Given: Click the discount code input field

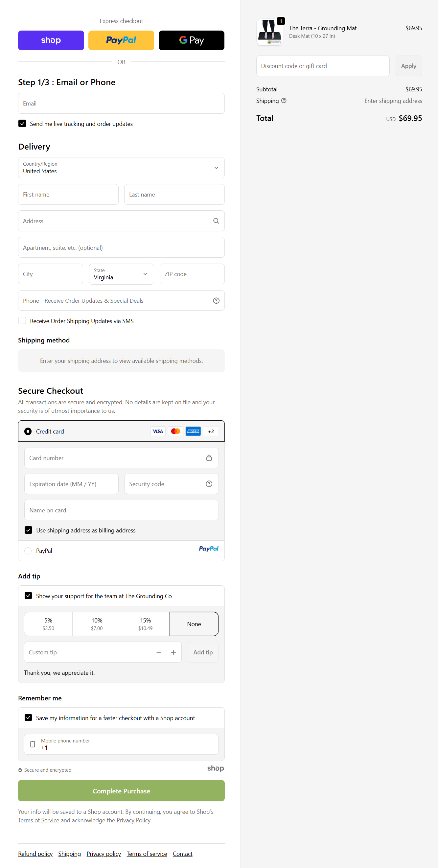Looking at the screenshot, I should point(322,66).
